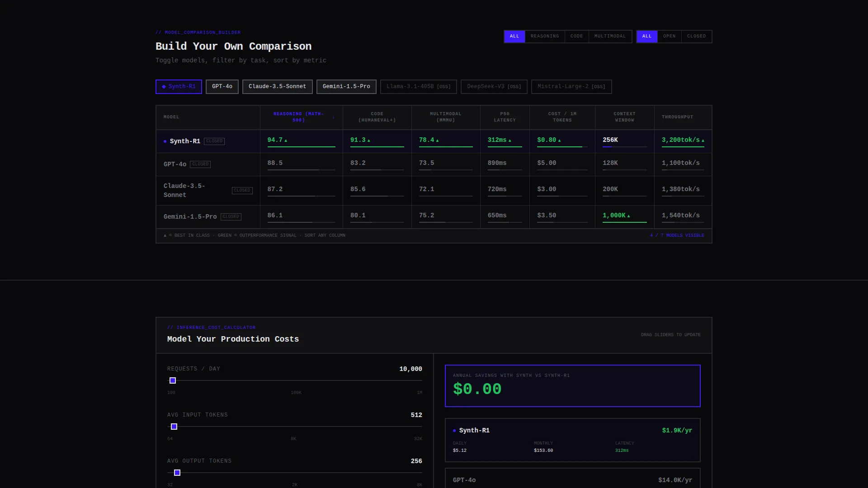The image size is (868, 488).
Task: Click the 512 avg input tokens value
Action: (x=416, y=415)
